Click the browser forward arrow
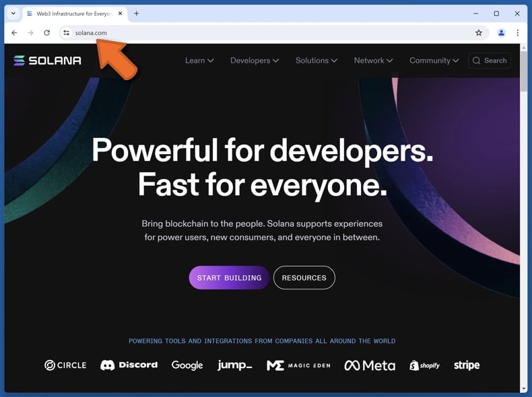The height and width of the screenshot is (397, 532). 30,33
